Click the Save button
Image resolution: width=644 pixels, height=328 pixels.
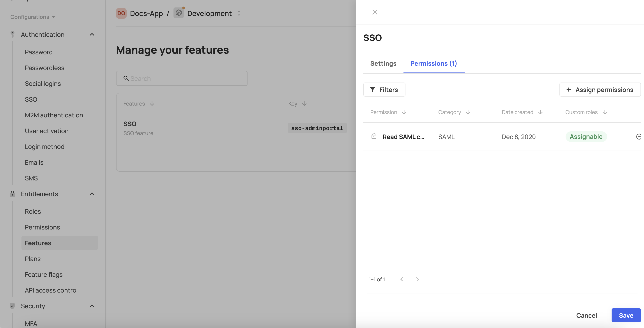(626, 315)
